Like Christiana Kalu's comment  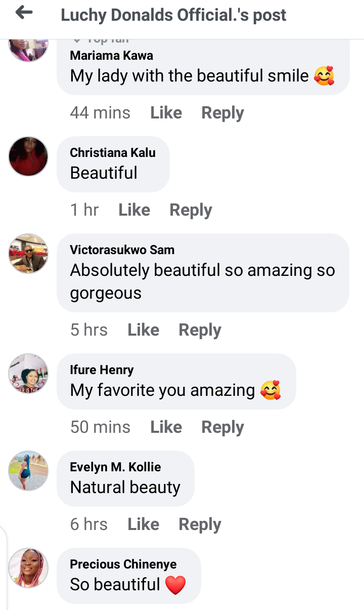point(134,210)
